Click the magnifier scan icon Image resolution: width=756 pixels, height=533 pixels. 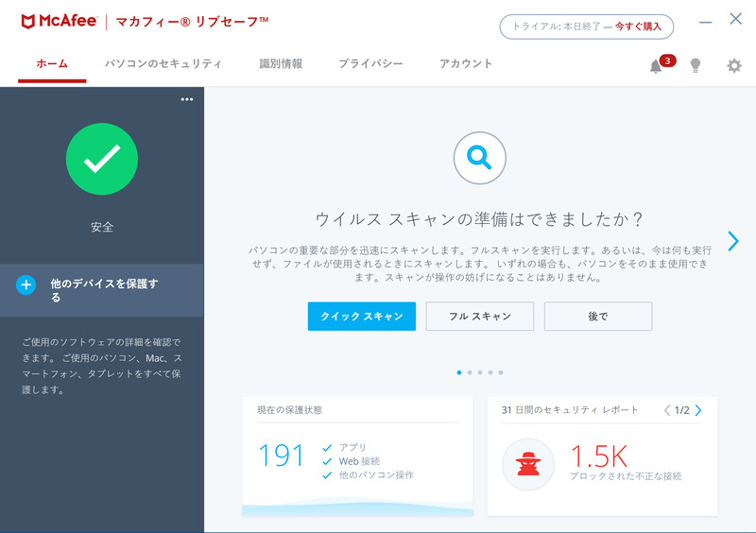[x=479, y=158]
